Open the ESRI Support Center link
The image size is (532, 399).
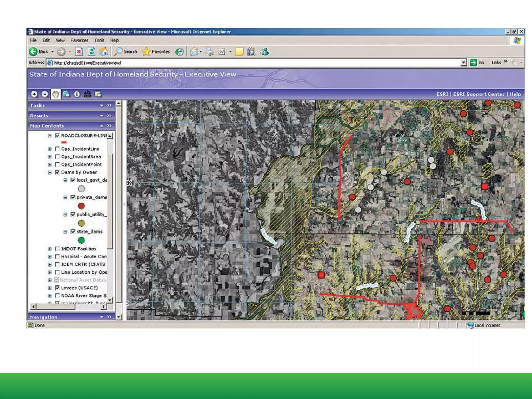[478, 94]
